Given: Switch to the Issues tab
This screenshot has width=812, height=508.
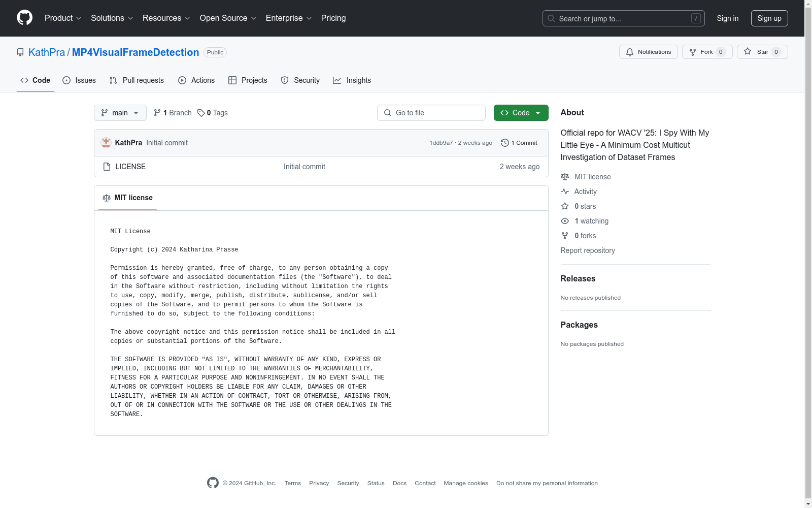Looking at the screenshot, I should coord(79,80).
